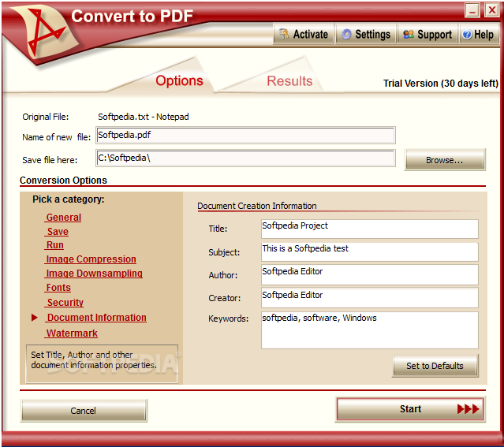504x447 pixels.
Task: Click Start to begin conversion
Action: [410, 408]
